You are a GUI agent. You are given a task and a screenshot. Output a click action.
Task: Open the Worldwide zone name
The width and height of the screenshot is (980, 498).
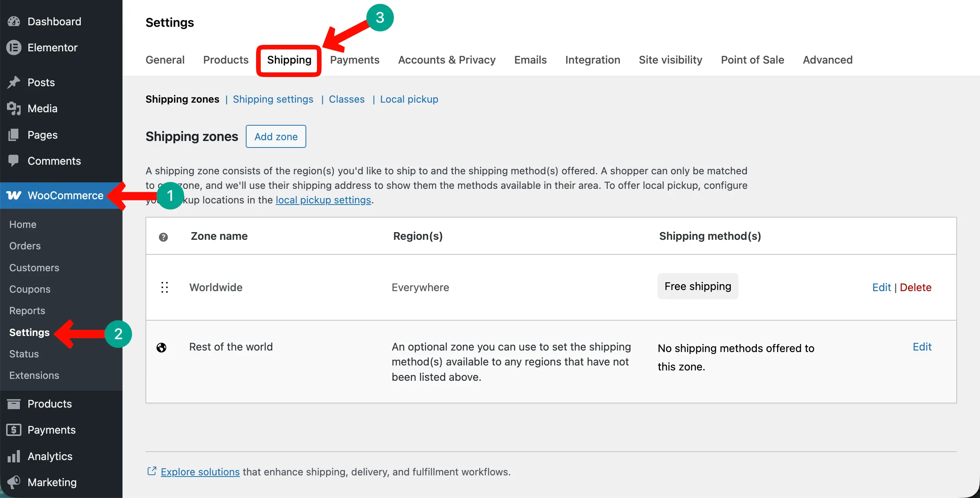click(216, 287)
